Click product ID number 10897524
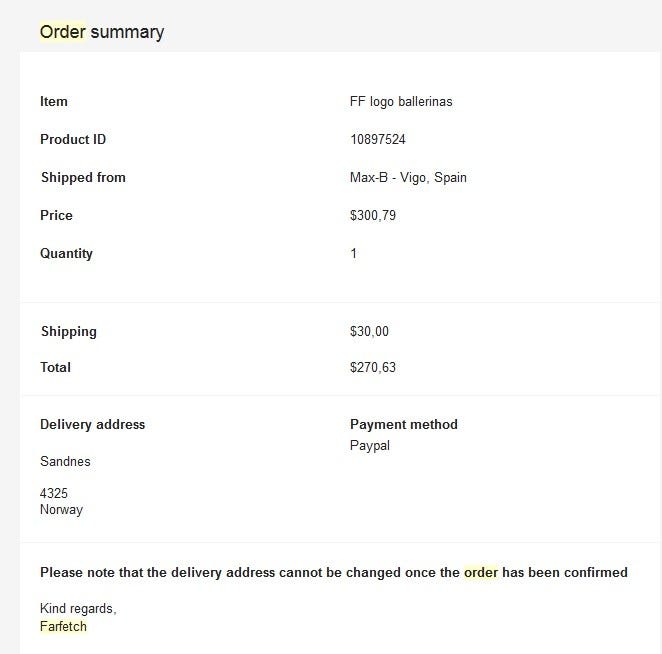Image resolution: width=662 pixels, height=654 pixels. coord(378,140)
